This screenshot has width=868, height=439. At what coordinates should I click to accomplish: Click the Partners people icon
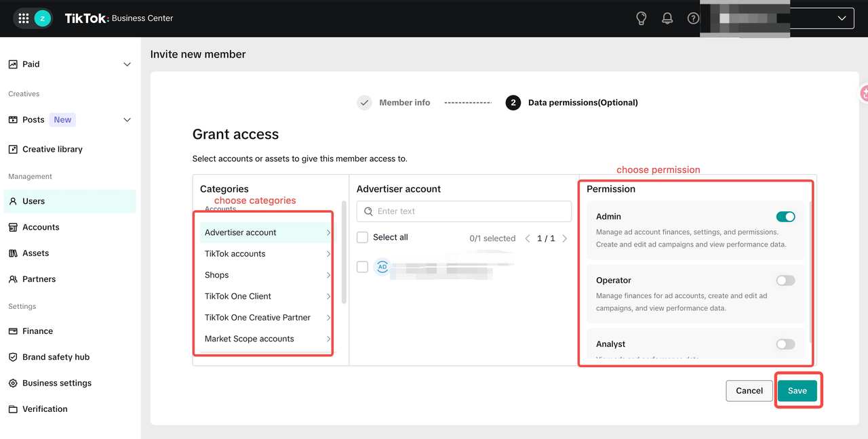pos(13,279)
